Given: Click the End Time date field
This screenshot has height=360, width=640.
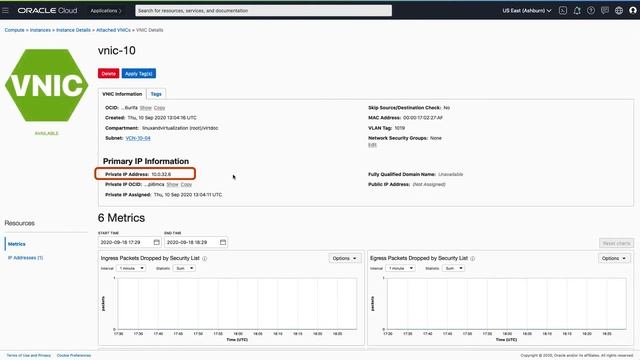Looking at the screenshot, I should pos(196,242).
